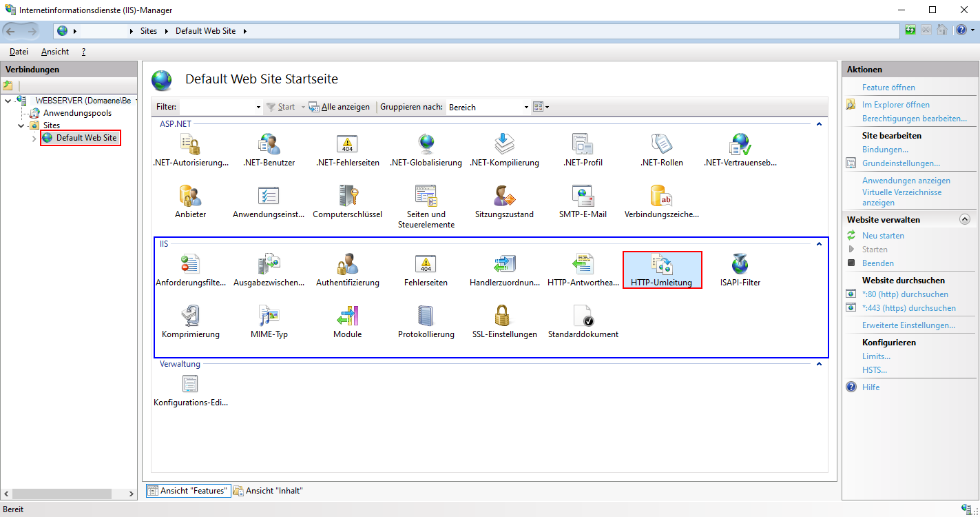The image size is (980, 517).
Task: Focus the Filter input field
Action: pyautogui.click(x=217, y=107)
